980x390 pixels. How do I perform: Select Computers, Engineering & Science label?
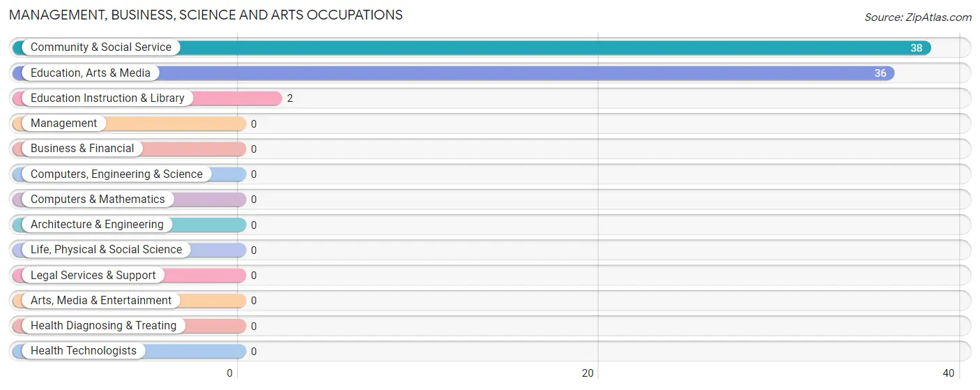pyautogui.click(x=116, y=174)
